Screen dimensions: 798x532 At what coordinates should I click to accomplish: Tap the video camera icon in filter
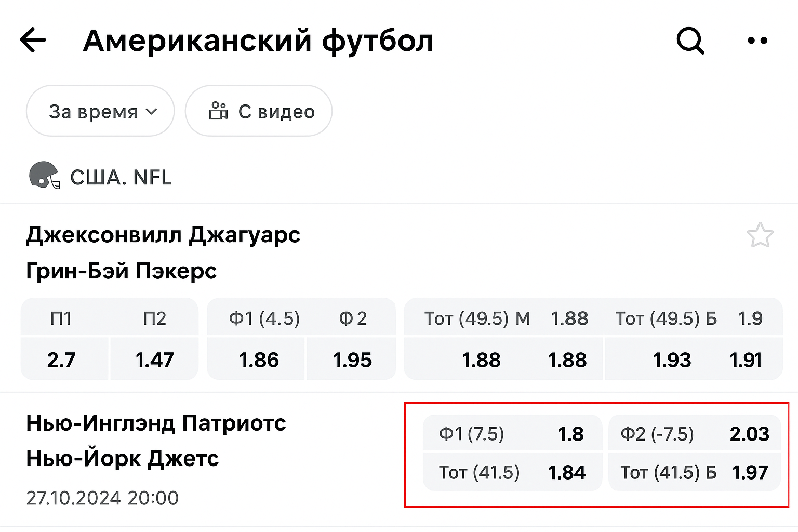coord(218,111)
